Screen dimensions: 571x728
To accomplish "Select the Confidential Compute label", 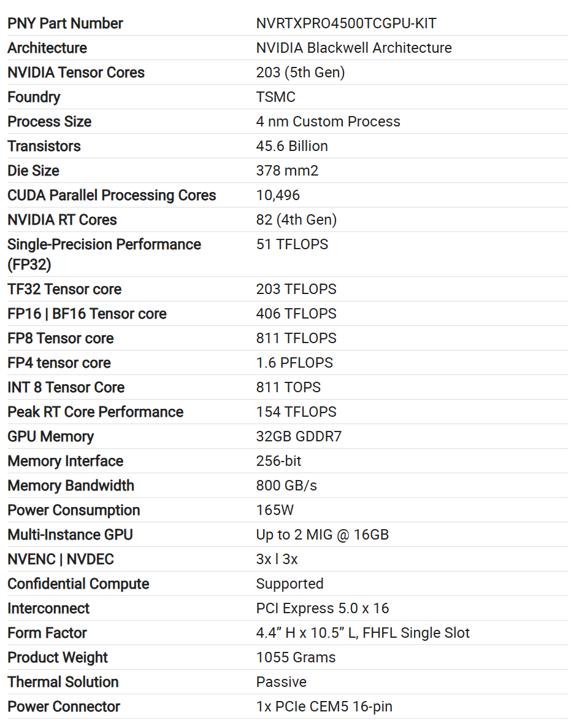I will coord(79,584).
